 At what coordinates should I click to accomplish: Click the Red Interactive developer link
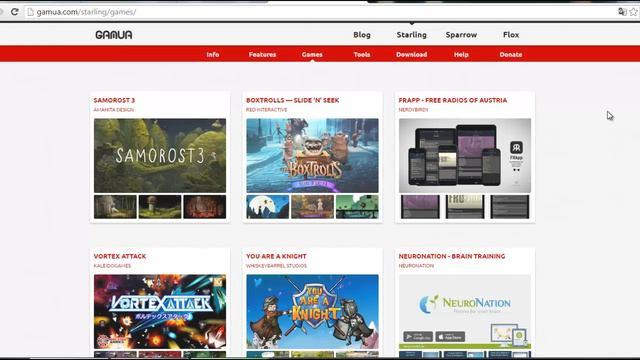pyautogui.click(x=267, y=110)
